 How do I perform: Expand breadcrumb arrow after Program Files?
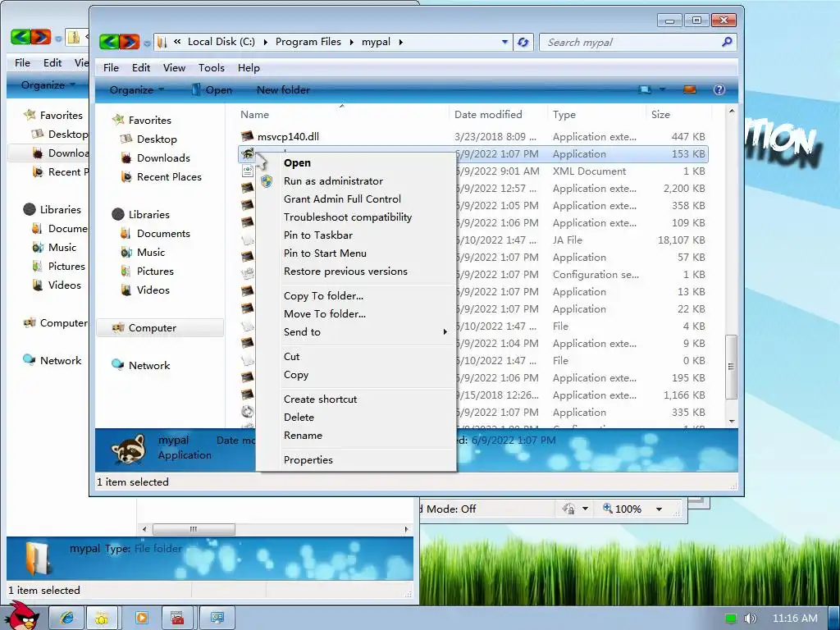(351, 42)
